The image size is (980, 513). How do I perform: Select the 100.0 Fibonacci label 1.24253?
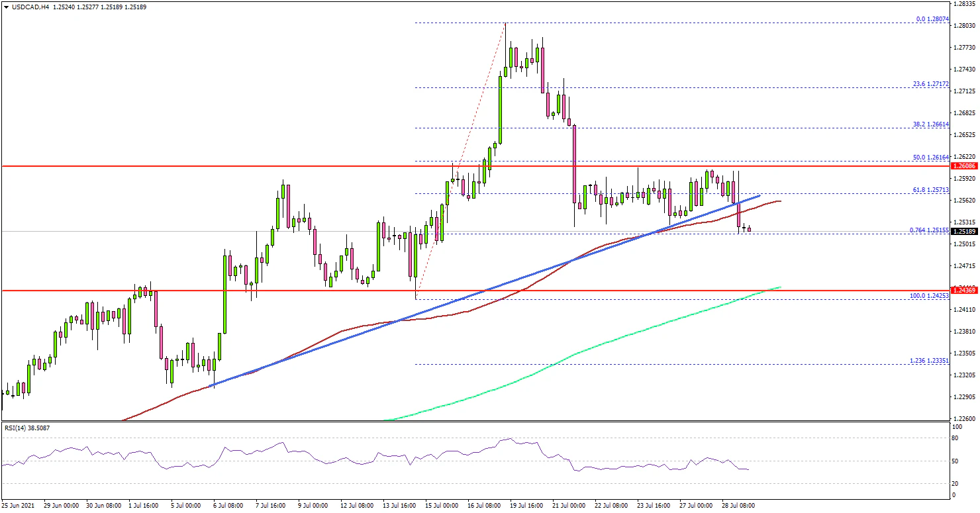tap(930, 295)
